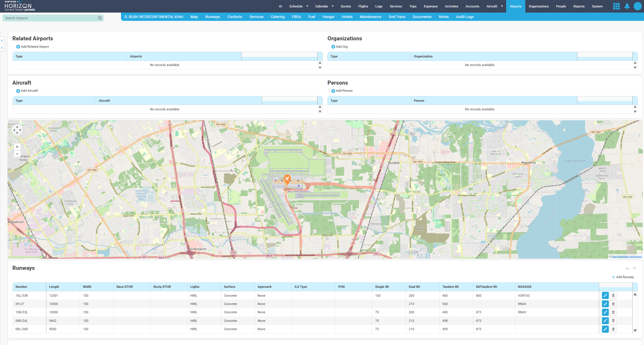
Task: Open the FBOs tab
Action: point(296,17)
